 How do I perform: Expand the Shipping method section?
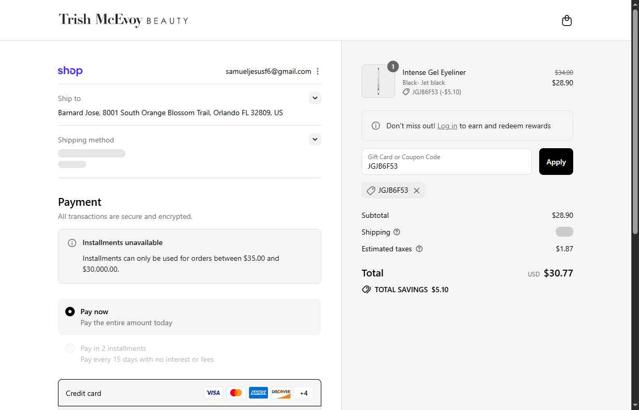tap(315, 139)
